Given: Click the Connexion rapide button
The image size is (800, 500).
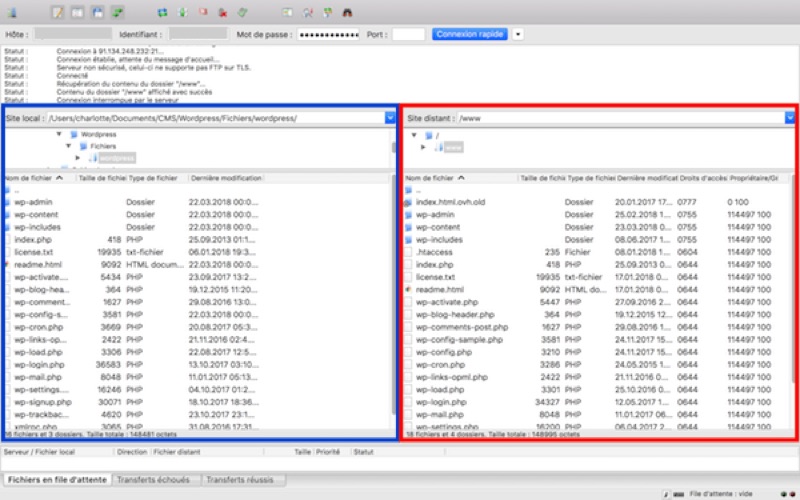Looking at the screenshot, I should click(x=470, y=34).
